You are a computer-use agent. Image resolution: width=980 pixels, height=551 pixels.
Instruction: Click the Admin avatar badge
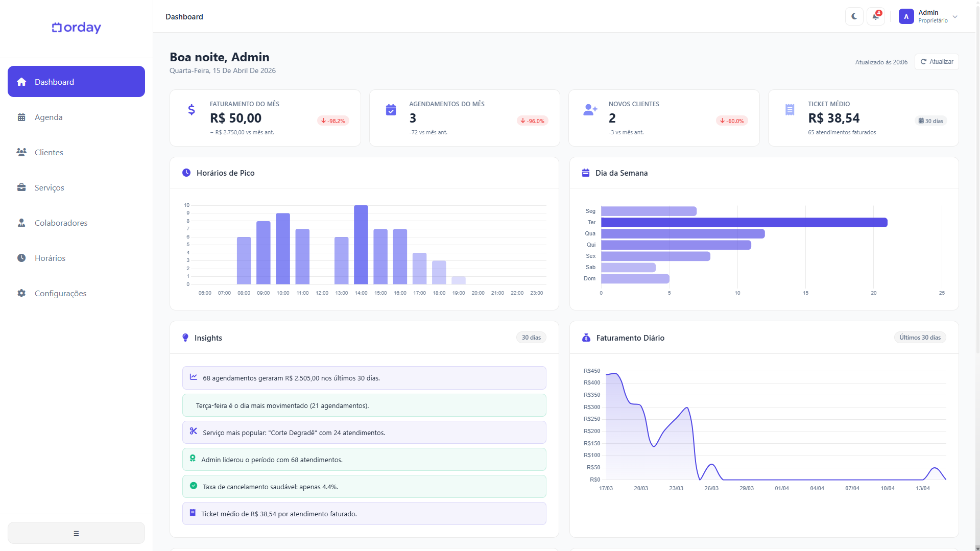coord(905,16)
